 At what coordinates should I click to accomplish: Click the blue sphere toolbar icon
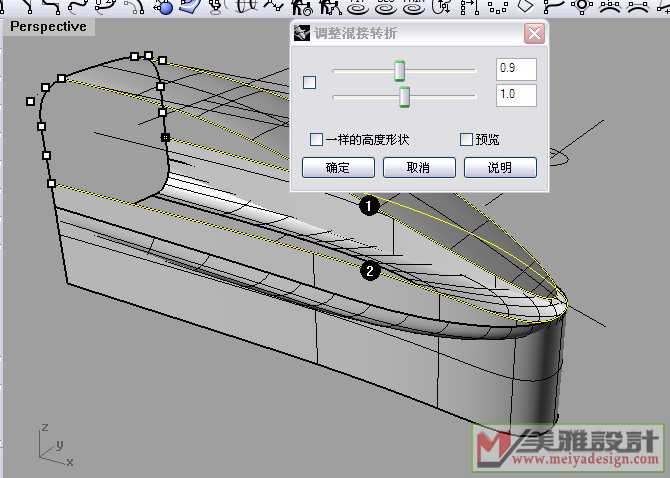coord(163,6)
